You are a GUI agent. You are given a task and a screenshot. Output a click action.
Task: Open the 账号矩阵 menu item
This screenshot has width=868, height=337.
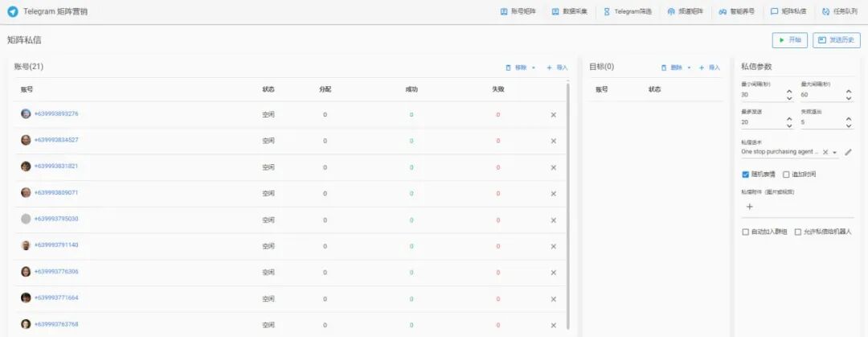pos(518,11)
